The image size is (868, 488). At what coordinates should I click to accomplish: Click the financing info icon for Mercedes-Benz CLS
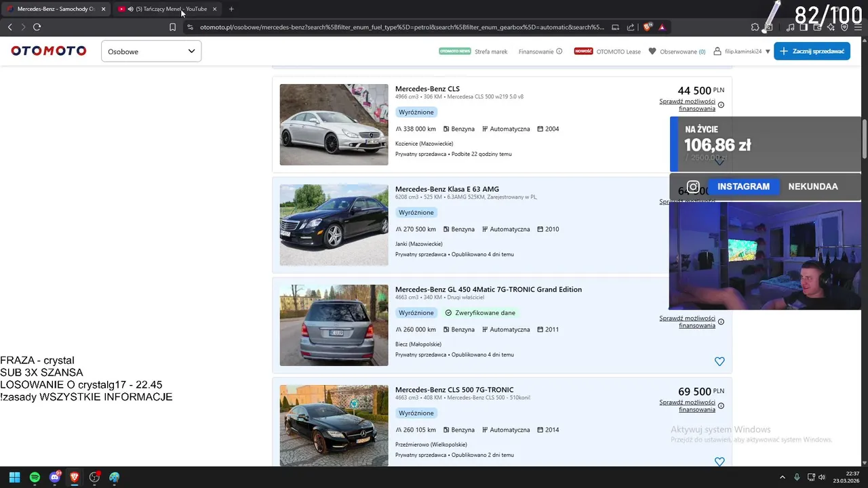tap(721, 105)
